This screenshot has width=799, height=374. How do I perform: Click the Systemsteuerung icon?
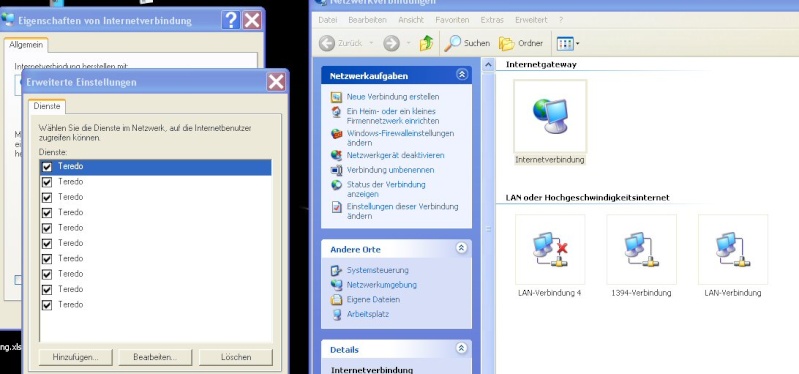tap(336, 271)
